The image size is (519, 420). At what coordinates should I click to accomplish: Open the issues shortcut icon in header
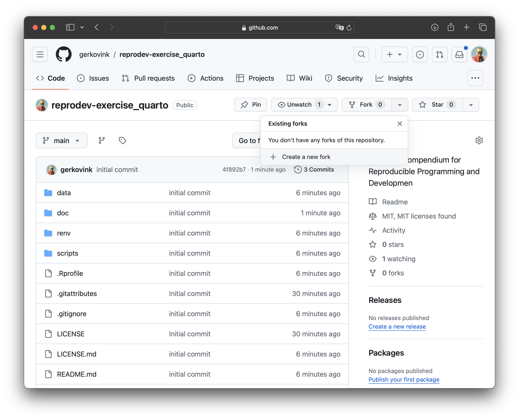[420, 54]
